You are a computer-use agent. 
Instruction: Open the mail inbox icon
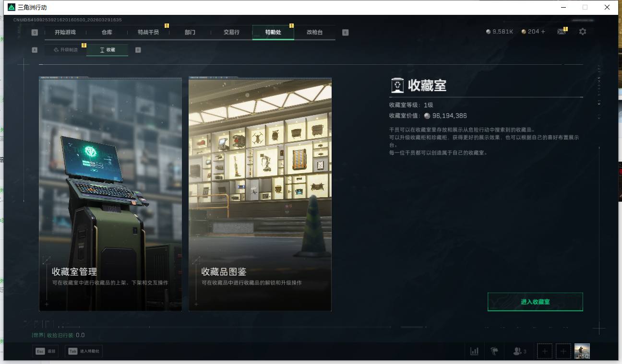click(562, 32)
